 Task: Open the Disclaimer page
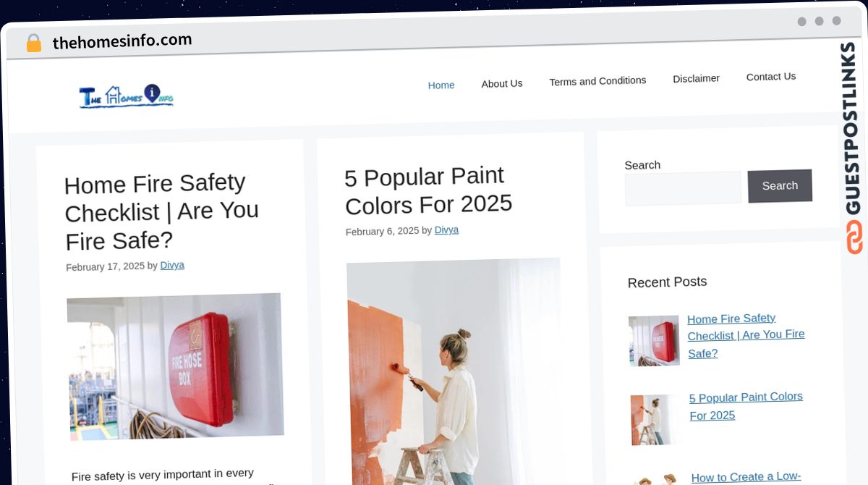tap(696, 78)
